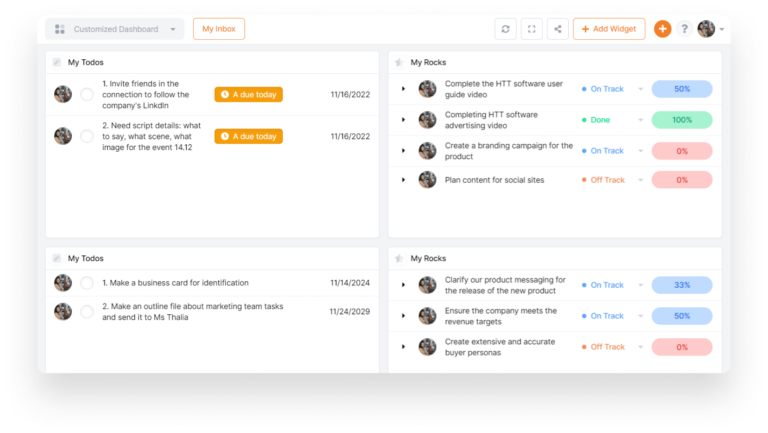
Task: Click the Add Widget button
Action: (609, 29)
